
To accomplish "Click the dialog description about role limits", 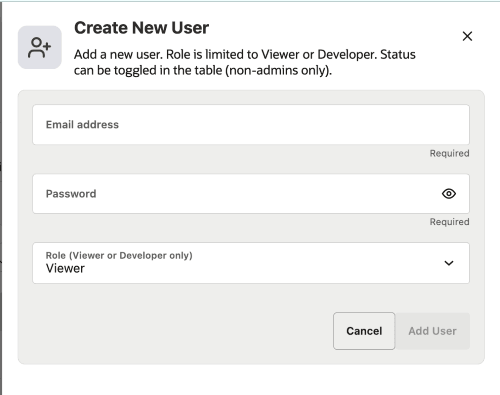I will (245, 62).
